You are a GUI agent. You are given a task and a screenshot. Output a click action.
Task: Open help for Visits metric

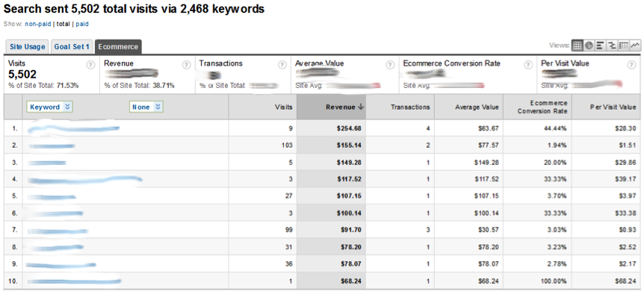point(90,65)
